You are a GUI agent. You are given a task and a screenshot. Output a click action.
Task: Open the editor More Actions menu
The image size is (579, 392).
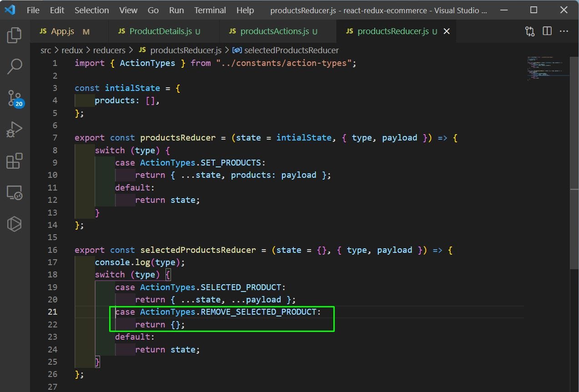(564, 31)
